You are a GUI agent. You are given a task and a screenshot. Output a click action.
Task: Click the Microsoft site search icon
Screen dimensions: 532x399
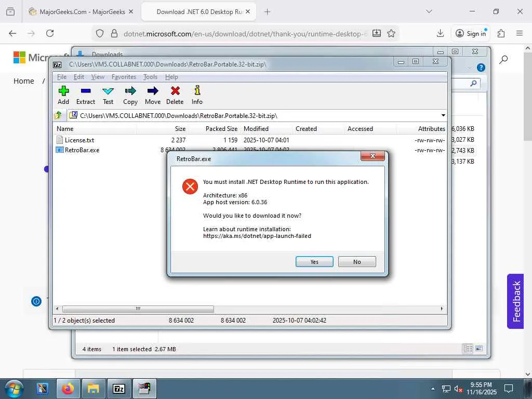click(504, 60)
